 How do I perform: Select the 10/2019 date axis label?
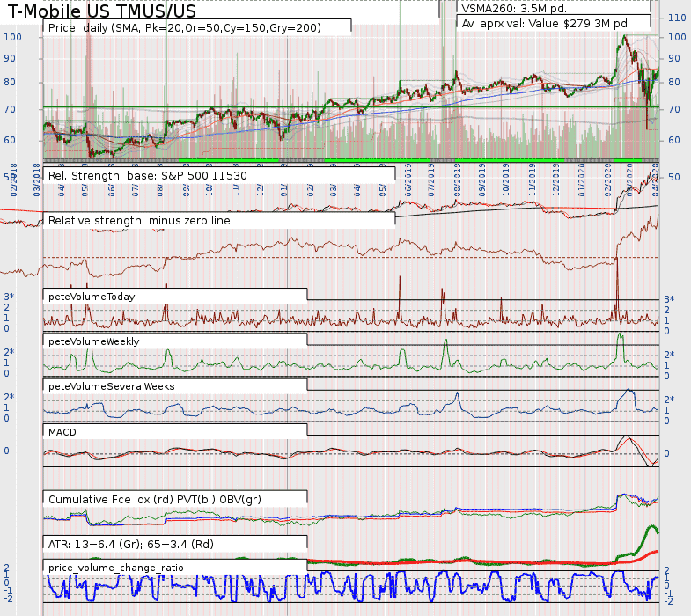point(506,180)
